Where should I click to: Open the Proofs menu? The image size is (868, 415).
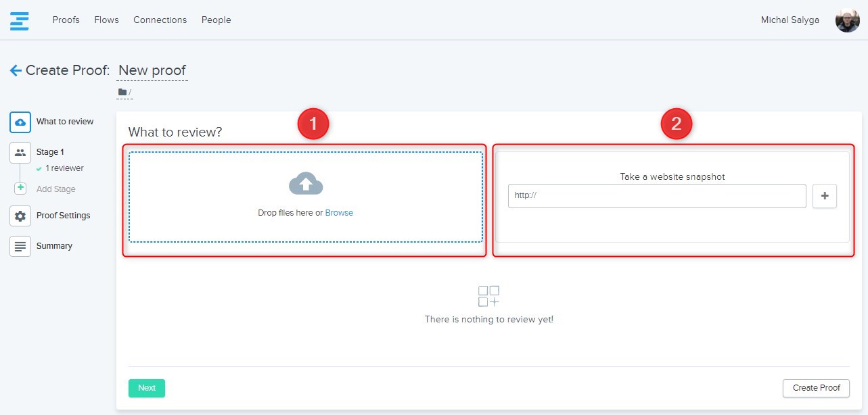66,20
